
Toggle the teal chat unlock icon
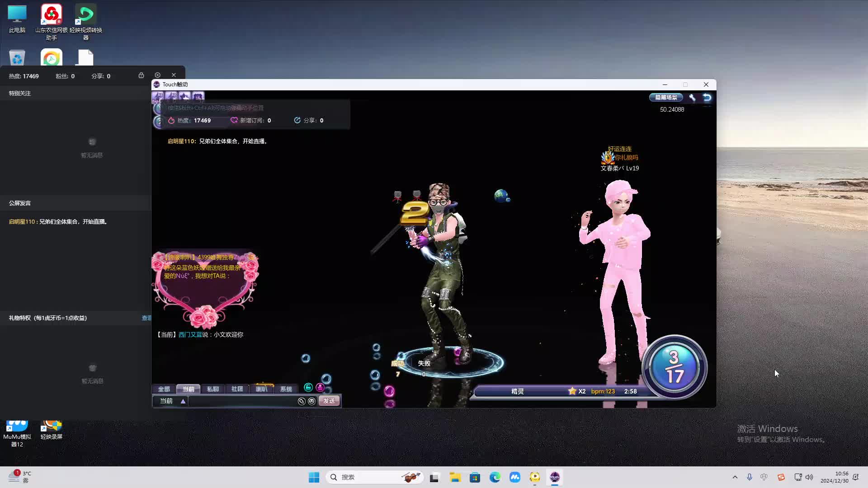(x=308, y=388)
